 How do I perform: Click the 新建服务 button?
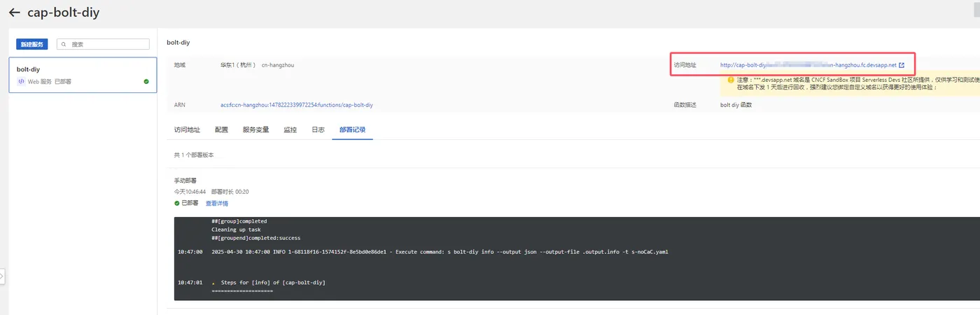[x=32, y=44]
